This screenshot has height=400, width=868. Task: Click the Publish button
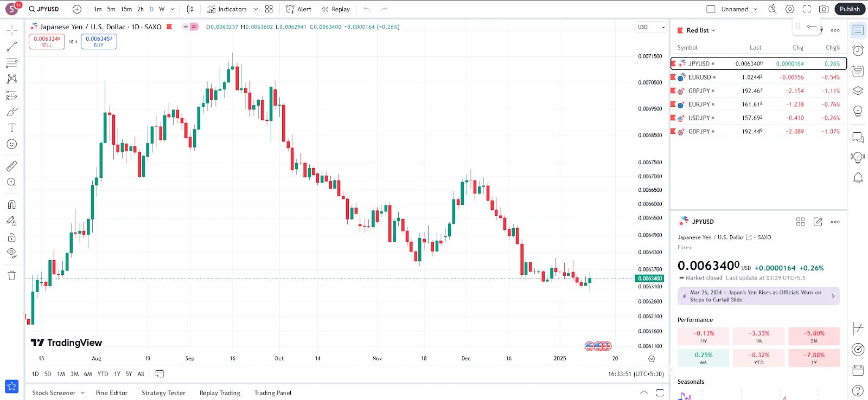coord(850,9)
